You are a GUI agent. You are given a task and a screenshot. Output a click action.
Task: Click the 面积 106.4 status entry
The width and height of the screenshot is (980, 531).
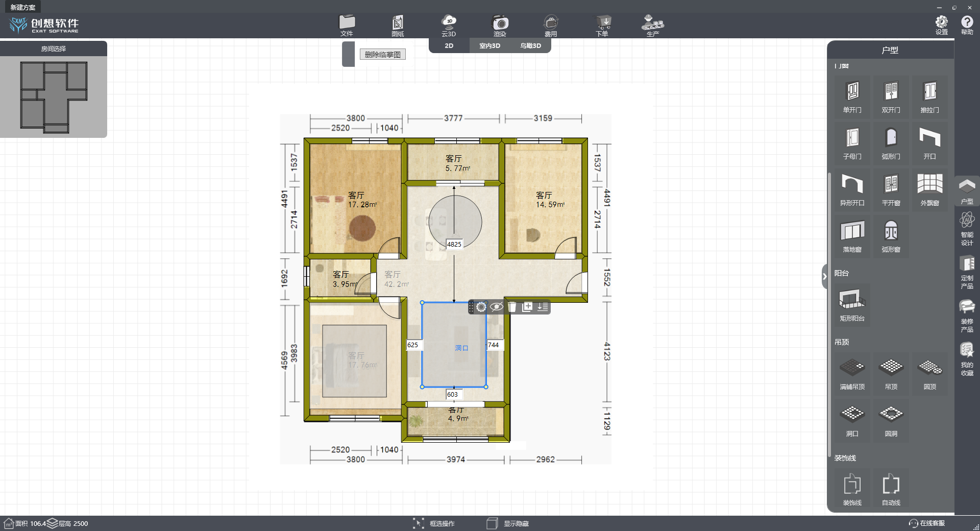(24, 523)
